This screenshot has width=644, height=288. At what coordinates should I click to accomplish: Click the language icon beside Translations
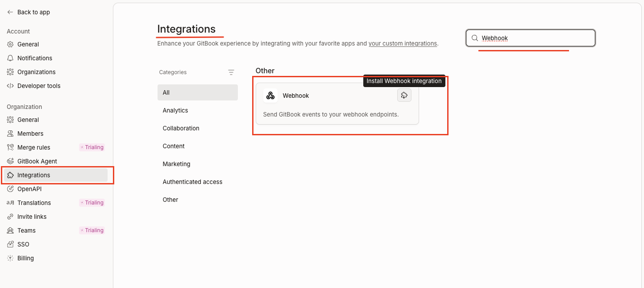click(10, 203)
